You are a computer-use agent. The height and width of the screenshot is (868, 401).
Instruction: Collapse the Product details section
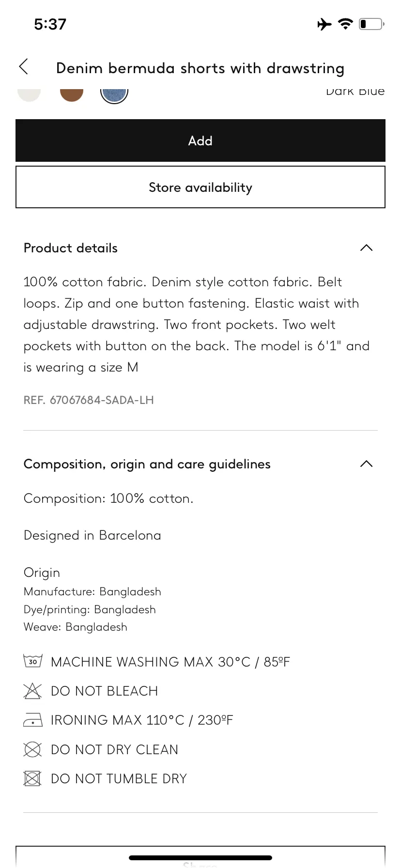pyautogui.click(x=367, y=248)
